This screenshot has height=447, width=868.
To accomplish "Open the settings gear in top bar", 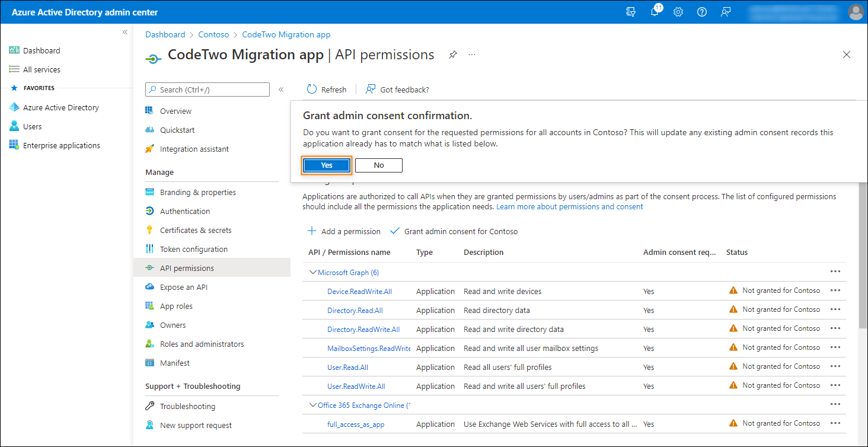I will coord(678,11).
